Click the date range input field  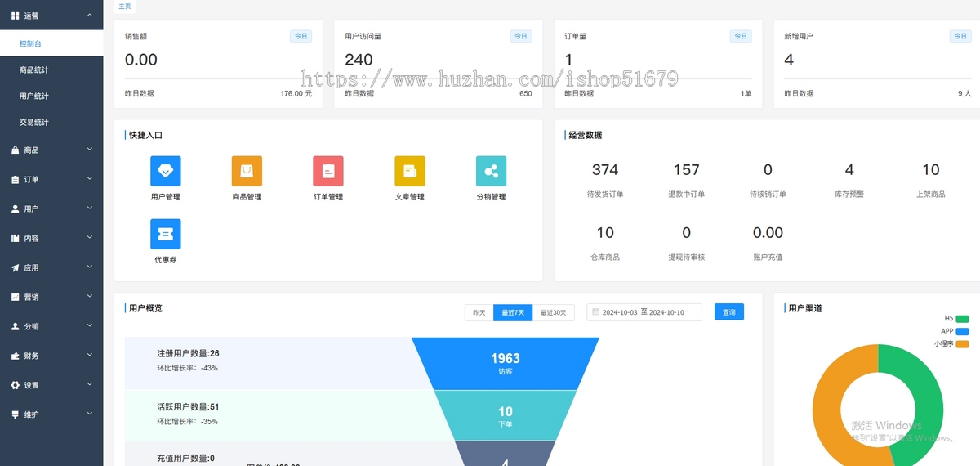coord(644,312)
